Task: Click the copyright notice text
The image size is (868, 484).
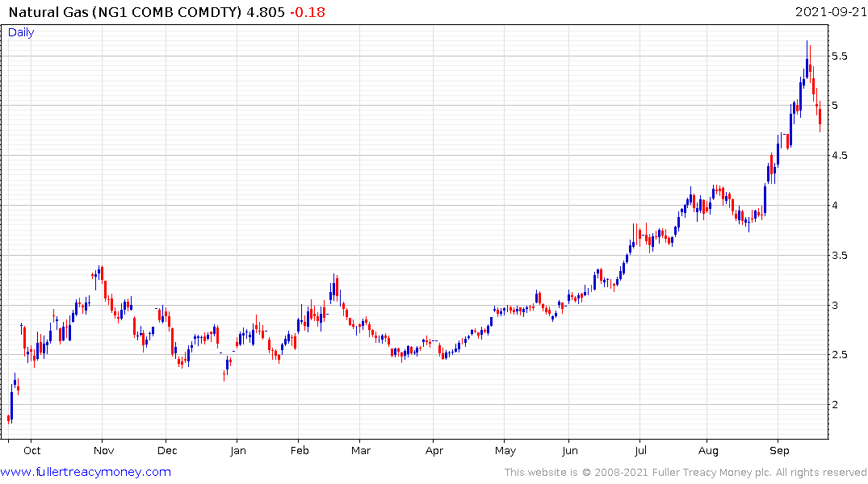Action: click(686, 473)
